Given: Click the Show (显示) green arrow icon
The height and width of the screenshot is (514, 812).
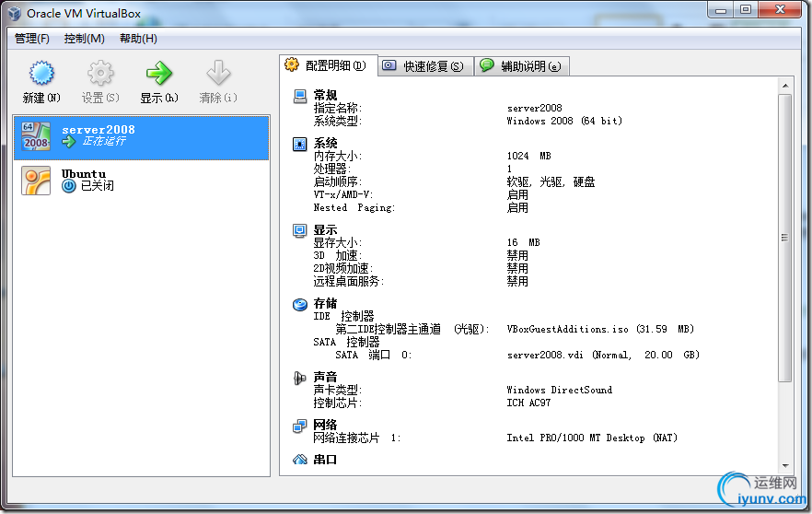Looking at the screenshot, I should (x=159, y=73).
